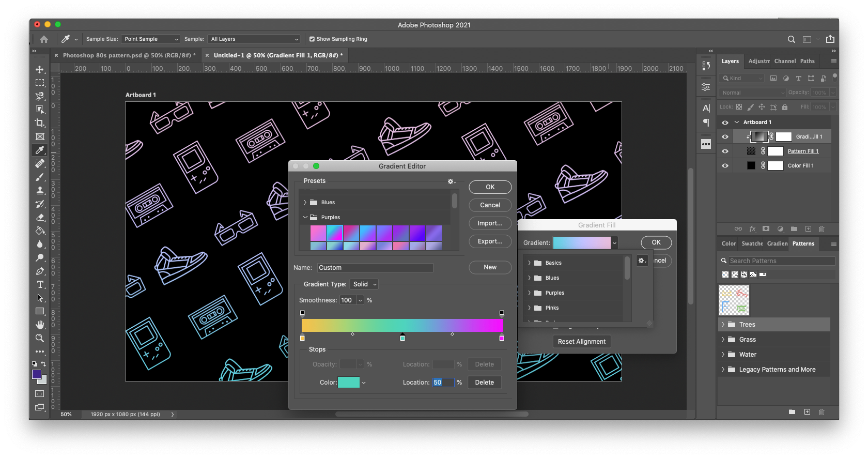Open the Sample Size dropdown
Viewport: 868px width, 458px height.
tap(150, 39)
